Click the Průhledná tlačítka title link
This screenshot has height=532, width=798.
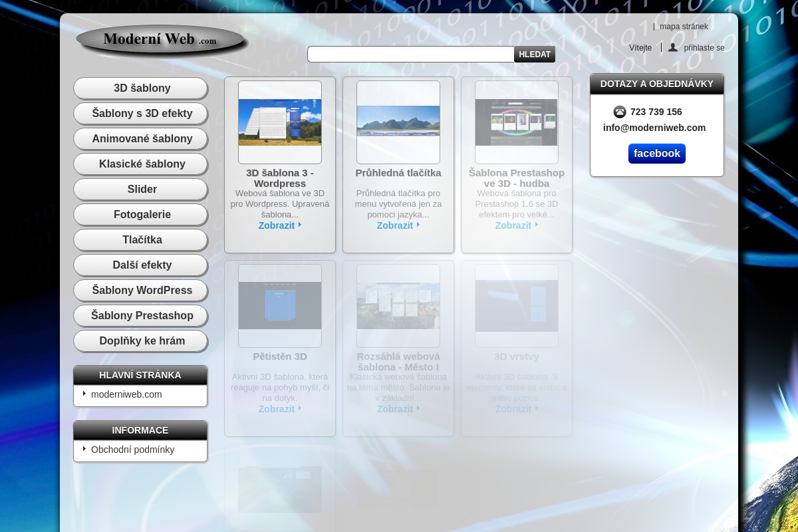click(x=398, y=173)
